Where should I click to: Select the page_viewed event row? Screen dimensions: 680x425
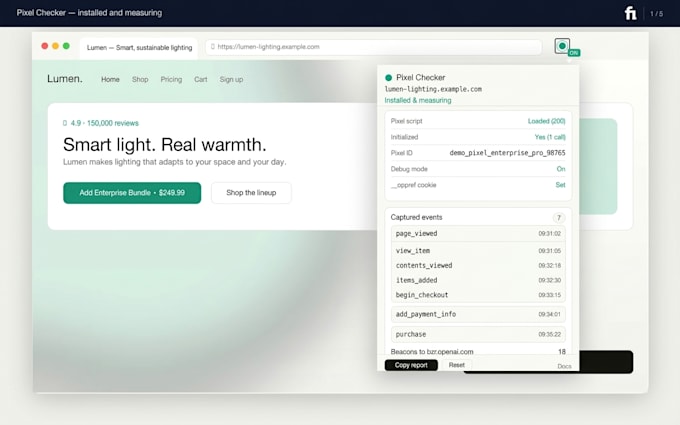point(478,233)
